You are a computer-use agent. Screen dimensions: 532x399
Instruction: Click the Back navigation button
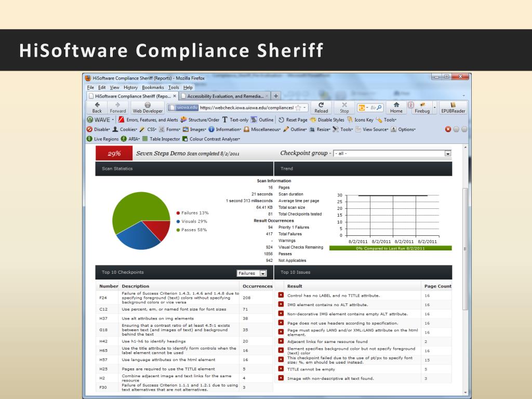click(x=97, y=108)
